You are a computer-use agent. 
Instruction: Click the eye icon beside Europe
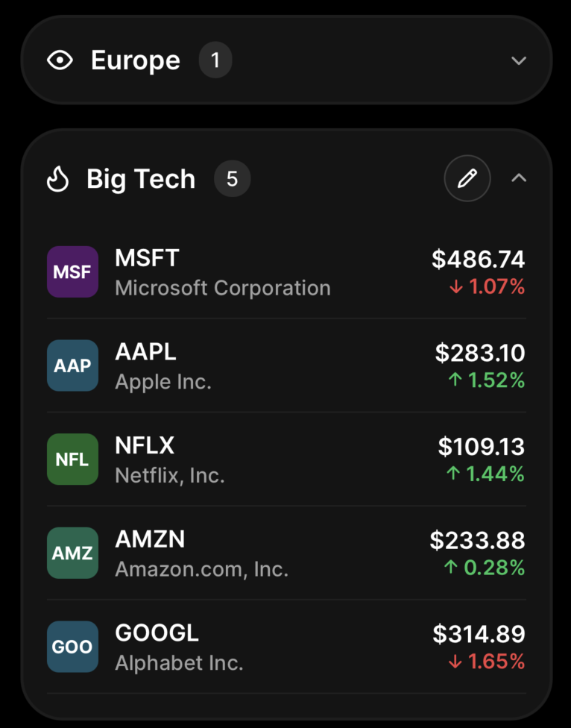click(x=60, y=60)
